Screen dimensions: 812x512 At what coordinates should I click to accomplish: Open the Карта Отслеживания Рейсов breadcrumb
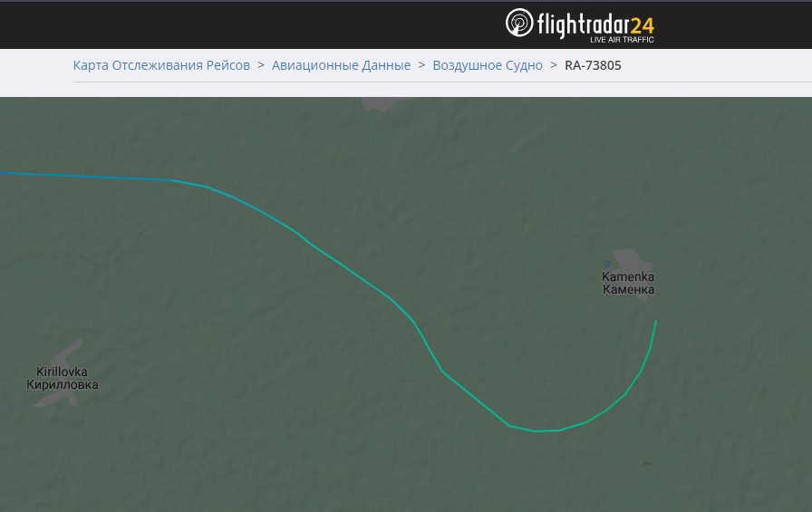click(x=161, y=65)
